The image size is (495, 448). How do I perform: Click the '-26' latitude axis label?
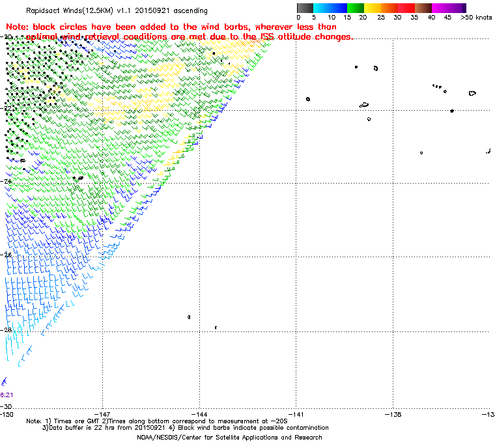tap(7, 255)
